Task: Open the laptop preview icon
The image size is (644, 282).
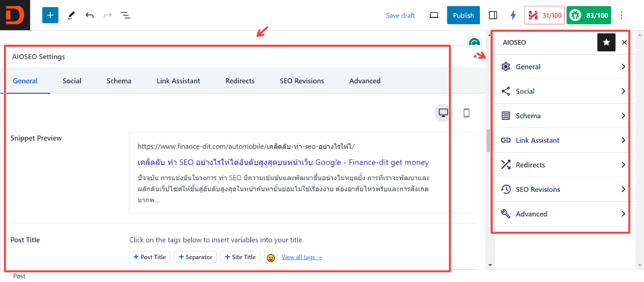Action: (x=434, y=15)
